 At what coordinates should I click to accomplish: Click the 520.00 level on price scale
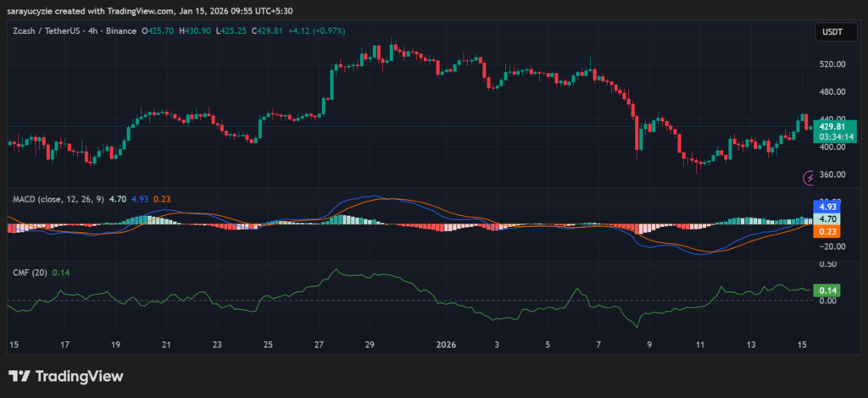tap(831, 64)
